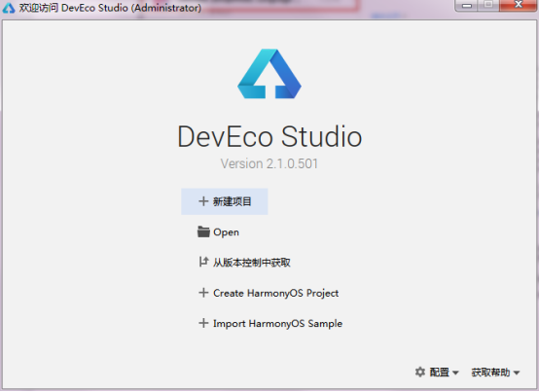This screenshot has height=392, width=539.
Task: Click the plus icon beside 新建项目
Action: click(x=203, y=201)
